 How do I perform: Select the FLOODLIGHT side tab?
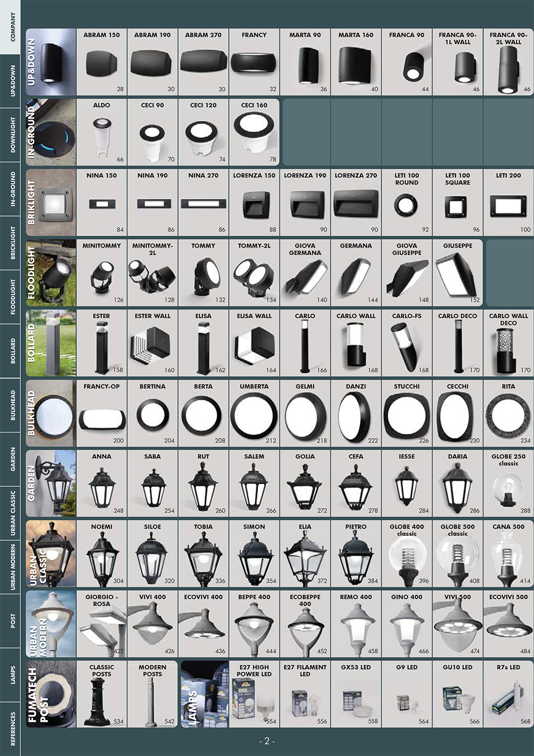pyautogui.click(x=10, y=297)
